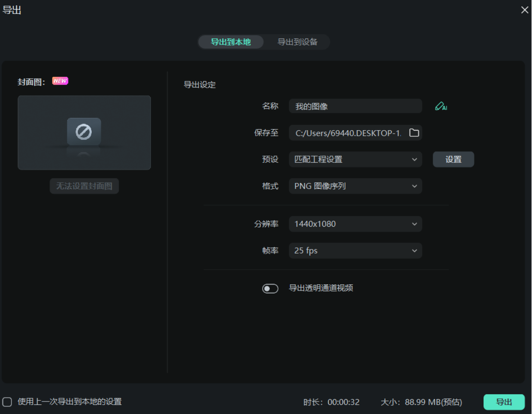Screen dimensions: 532x414
Task: Click inside the 名称 field showing 我的图像
Action: pyautogui.click(x=355, y=106)
